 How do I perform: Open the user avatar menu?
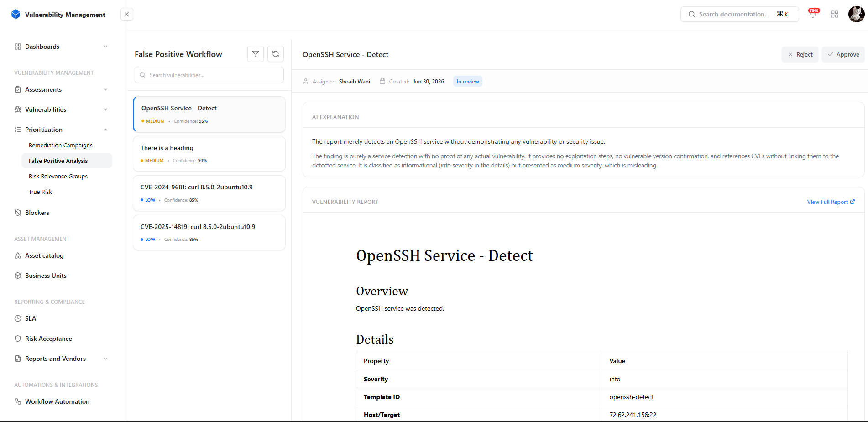point(856,14)
